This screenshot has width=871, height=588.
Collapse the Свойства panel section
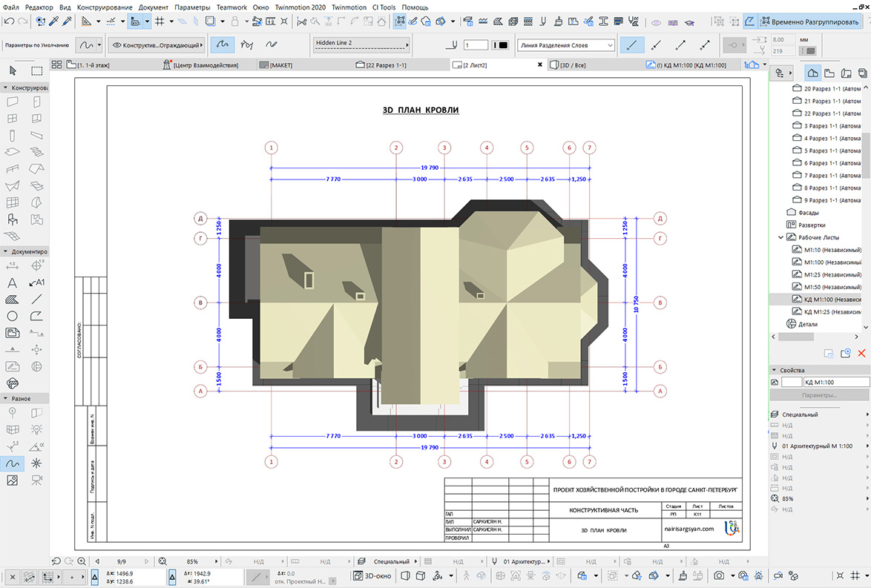774,370
